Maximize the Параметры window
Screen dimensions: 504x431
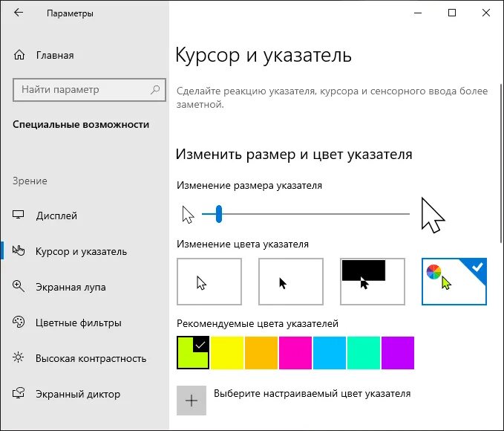(x=452, y=13)
